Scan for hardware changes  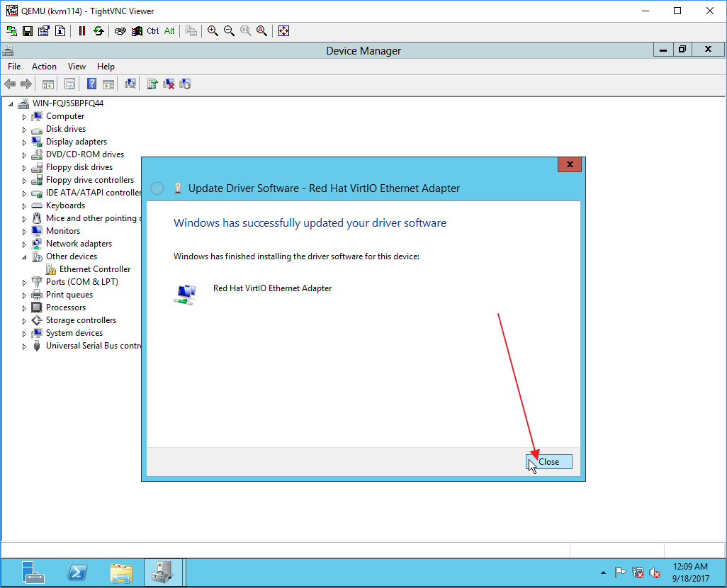(130, 84)
